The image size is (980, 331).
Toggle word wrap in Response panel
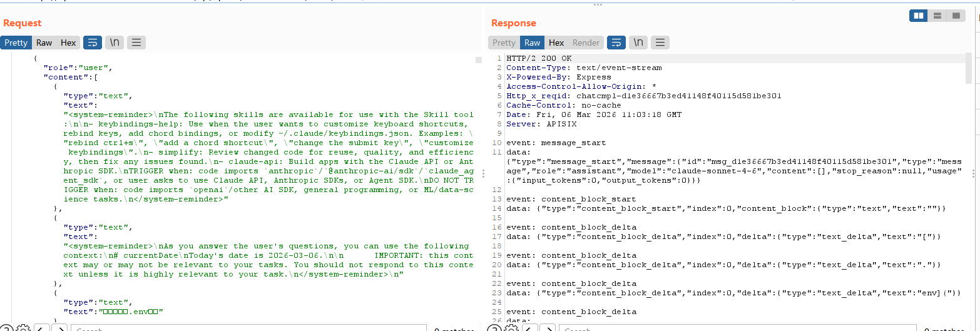(616, 43)
